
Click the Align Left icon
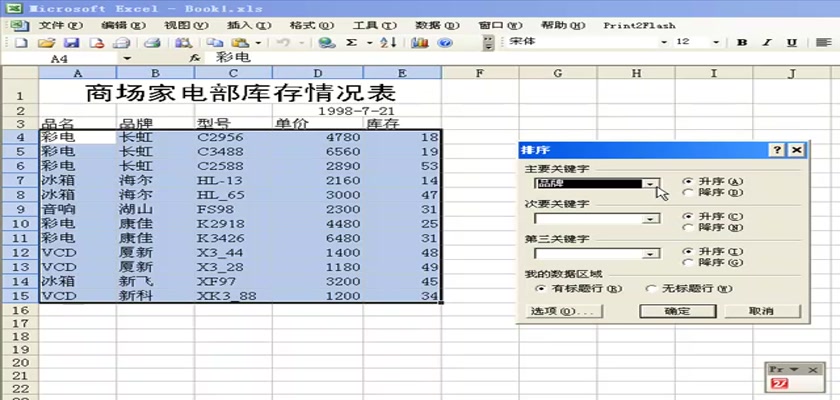tap(823, 43)
